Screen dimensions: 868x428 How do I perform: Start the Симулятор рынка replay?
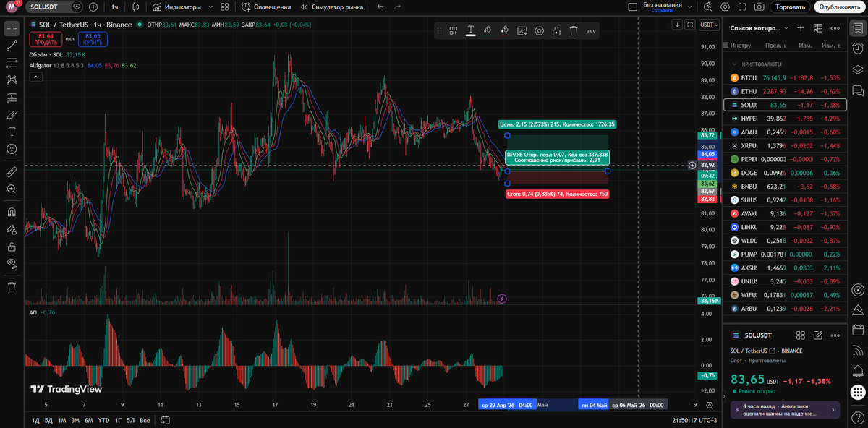332,7
